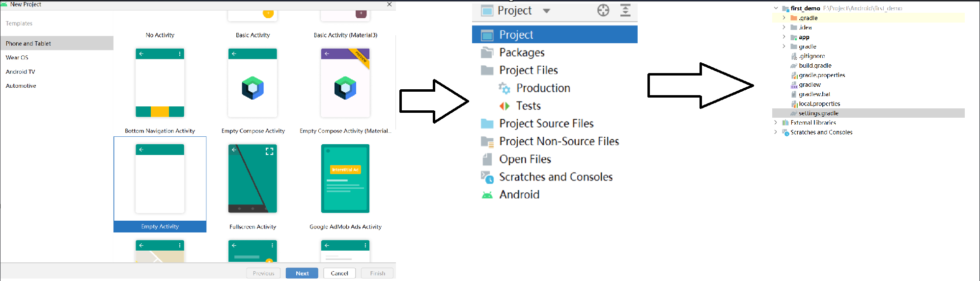980x281 pixels.
Task: Select the first_demo project root
Action: tap(805, 8)
